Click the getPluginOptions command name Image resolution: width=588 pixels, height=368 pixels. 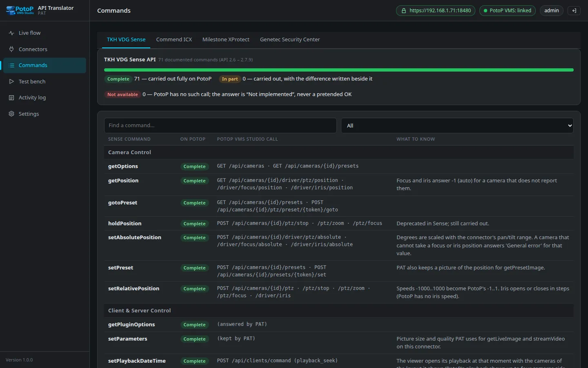pos(131,325)
